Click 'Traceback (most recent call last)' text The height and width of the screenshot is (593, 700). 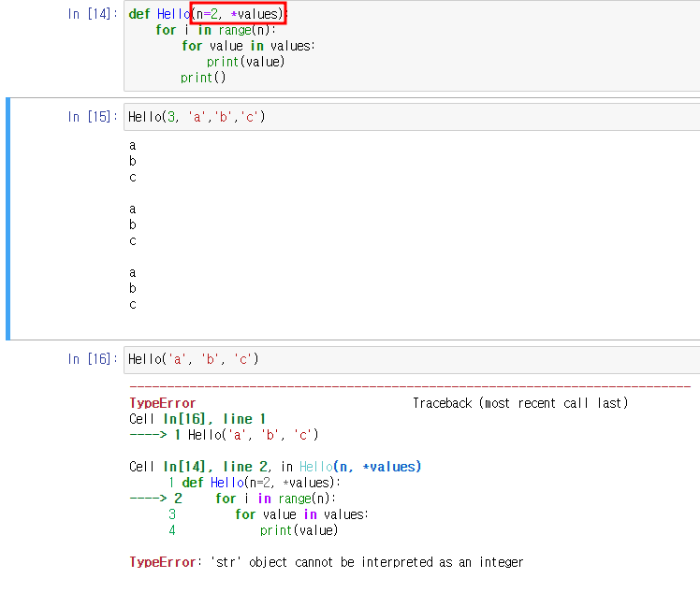(x=520, y=403)
